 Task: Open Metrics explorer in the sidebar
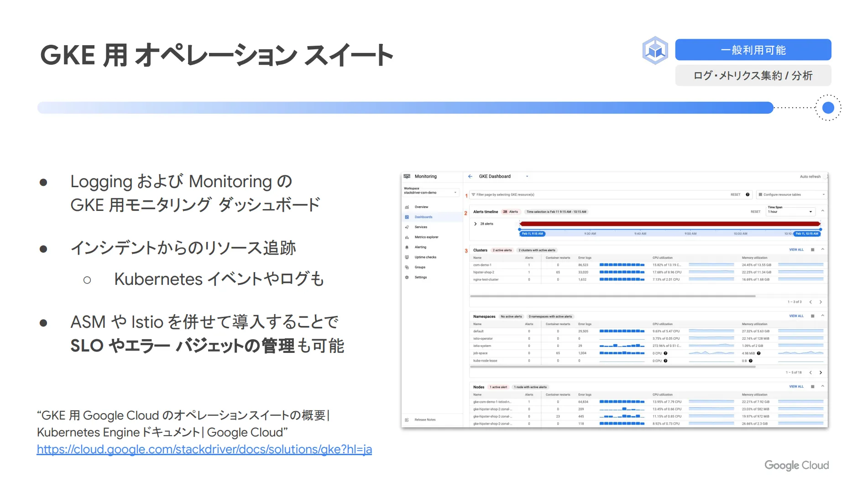click(x=426, y=237)
